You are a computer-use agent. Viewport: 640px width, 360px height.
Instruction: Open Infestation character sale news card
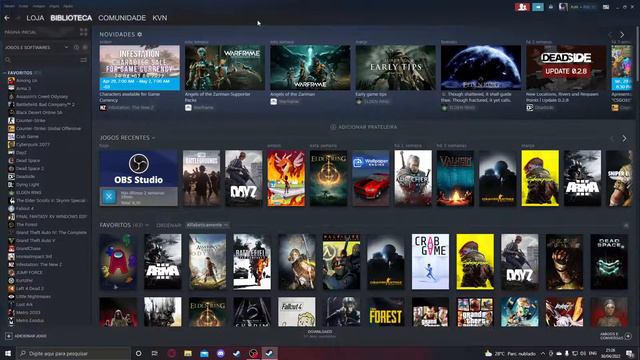coord(140,67)
